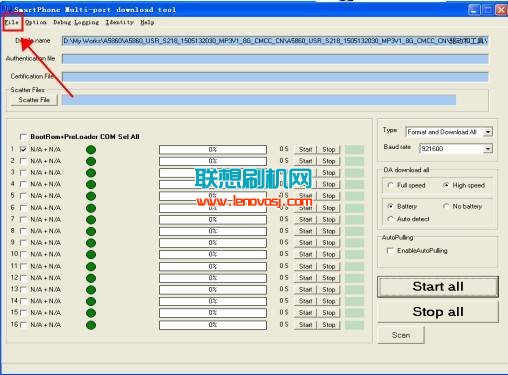Click Stop button for port 16

point(329,325)
